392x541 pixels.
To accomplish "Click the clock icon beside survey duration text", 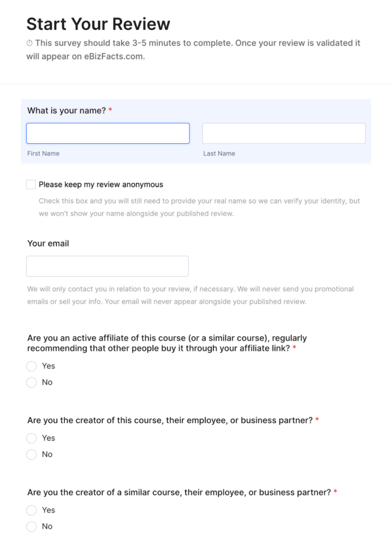I will (30, 43).
